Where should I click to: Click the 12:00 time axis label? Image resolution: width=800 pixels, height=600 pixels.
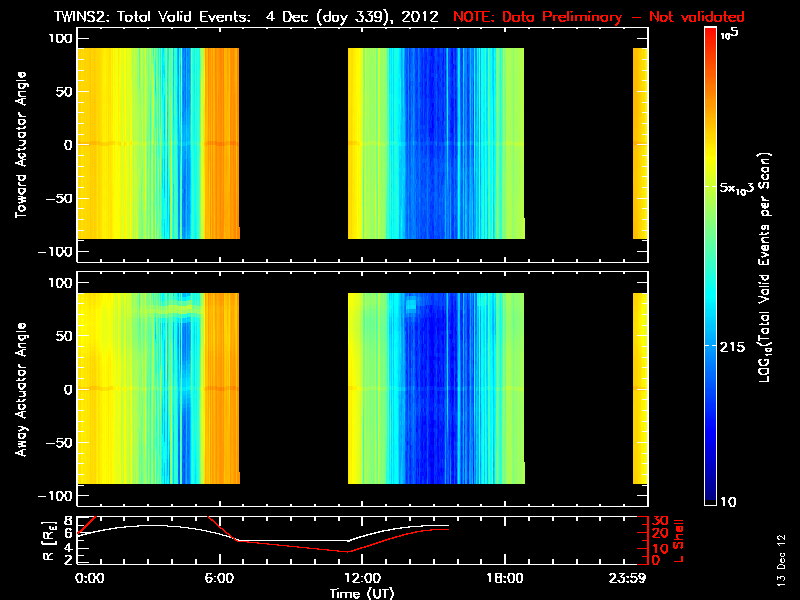[x=362, y=578]
